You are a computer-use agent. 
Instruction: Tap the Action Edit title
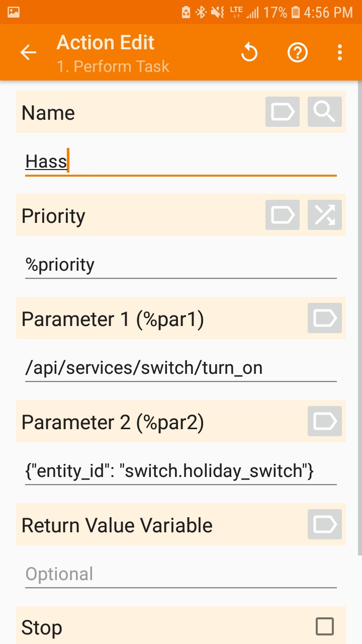click(105, 42)
